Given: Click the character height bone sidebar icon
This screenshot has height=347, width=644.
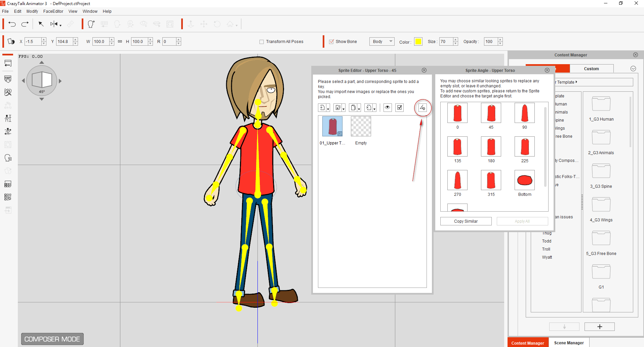Looking at the screenshot, I should point(8,118).
